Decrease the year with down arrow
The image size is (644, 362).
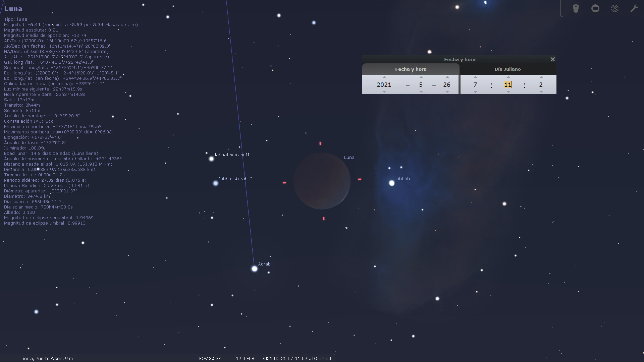[x=384, y=92]
